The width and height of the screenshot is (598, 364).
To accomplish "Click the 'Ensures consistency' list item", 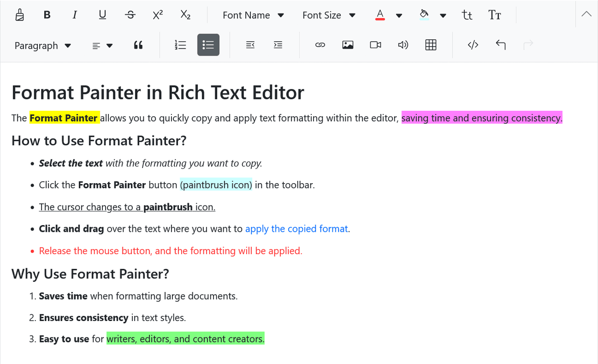I will [113, 318].
